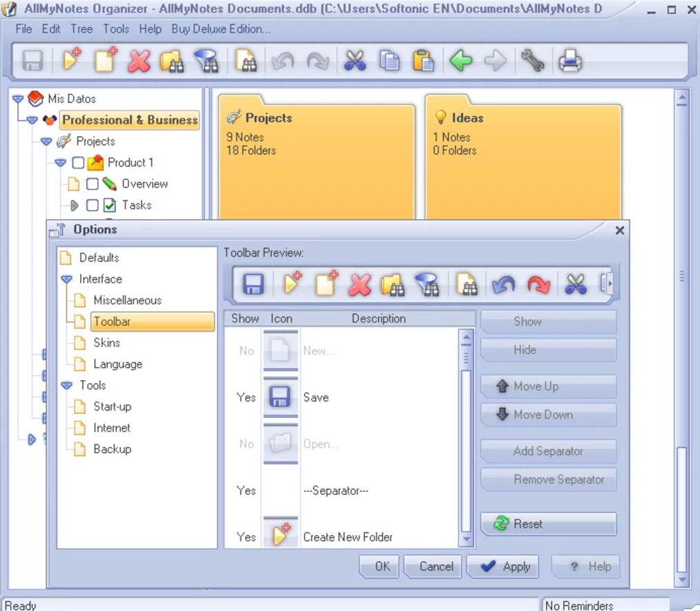
Task: Collapse the Mis Datos root node
Action: pyautogui.click(x=18, y=99)
